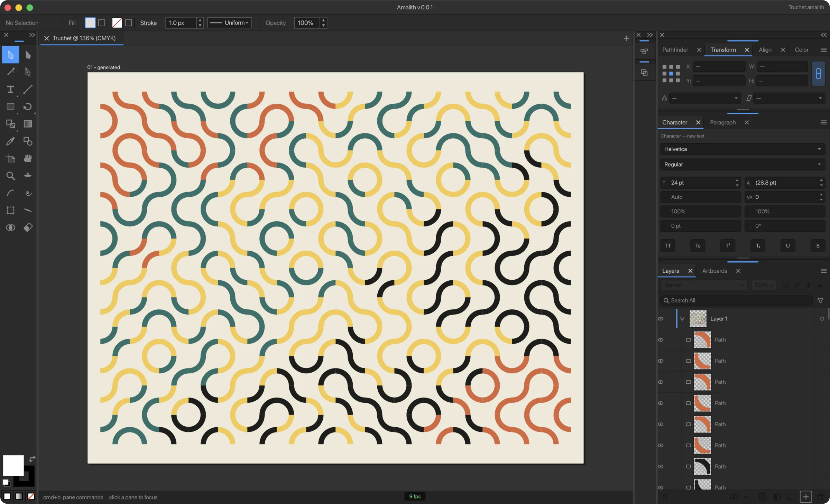Toggle visibility eye of Layer 1

pyautogui.click(x=661, y=319)
